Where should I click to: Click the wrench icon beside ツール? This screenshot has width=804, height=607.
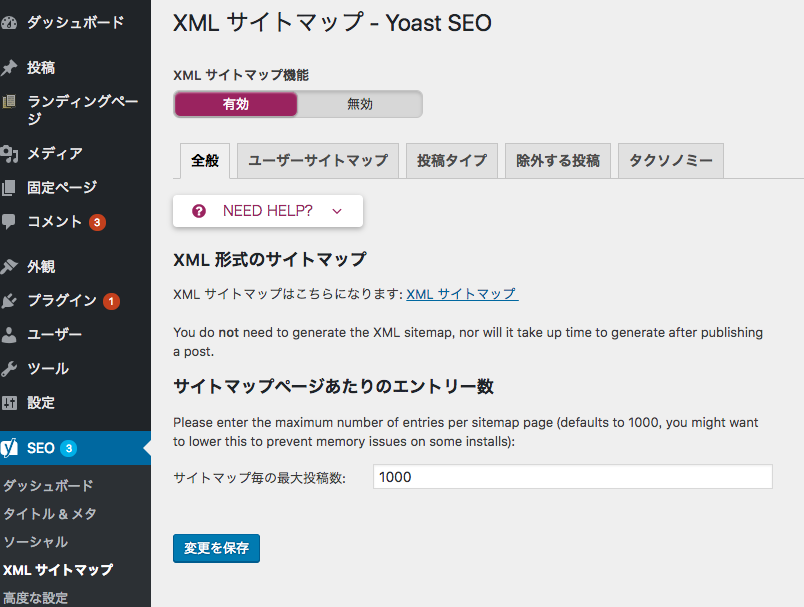point(9,369)
